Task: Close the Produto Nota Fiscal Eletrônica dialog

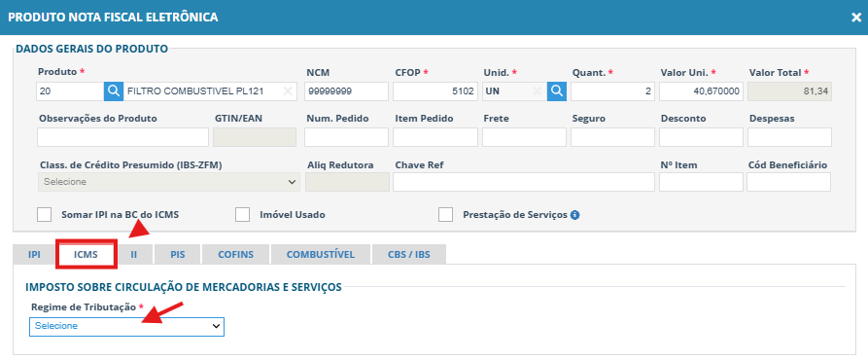Action: click(x=855, y=18)
